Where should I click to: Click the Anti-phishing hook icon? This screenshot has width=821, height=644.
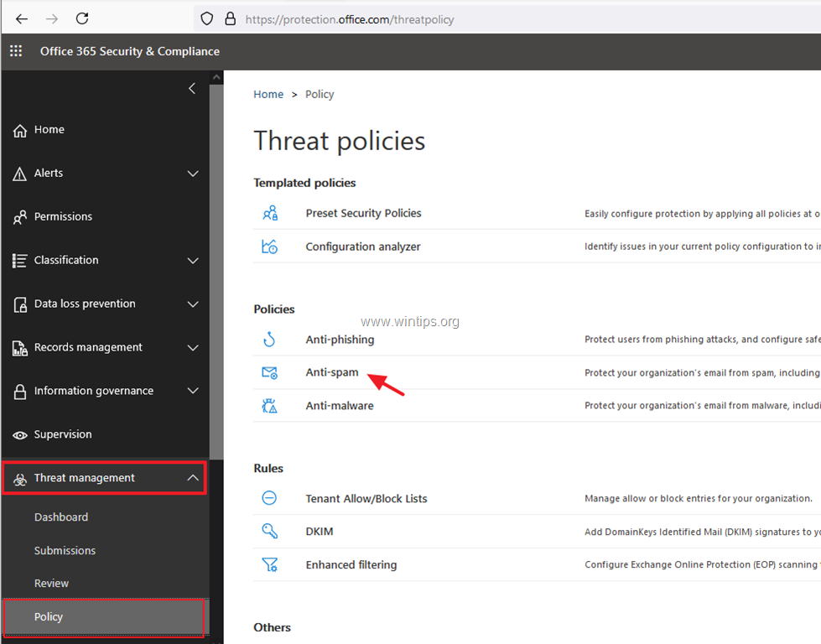pyautogui.click(x=269, y=340)
